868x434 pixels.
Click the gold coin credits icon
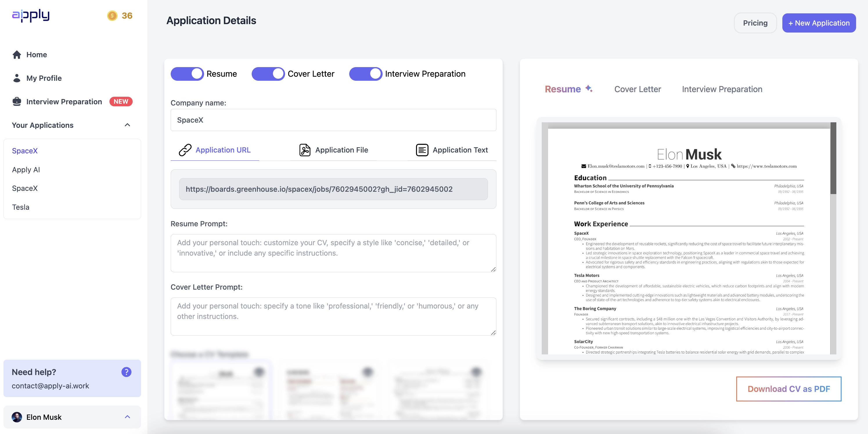click(x=112, y=15)
